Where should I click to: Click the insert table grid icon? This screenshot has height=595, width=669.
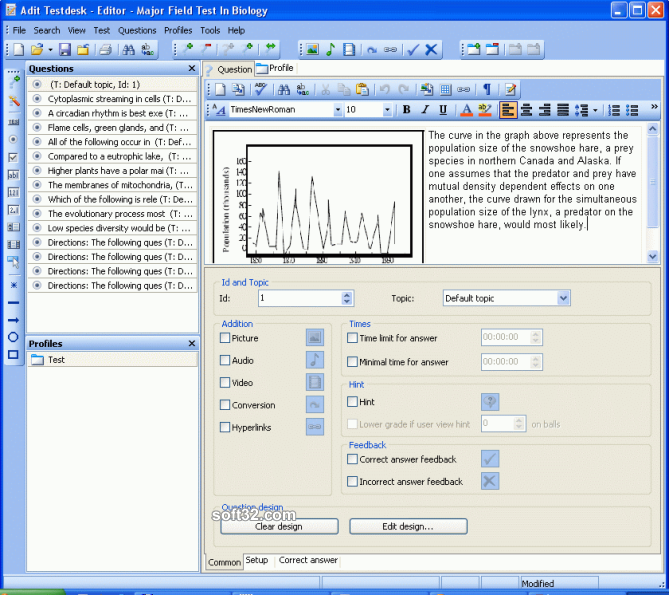445,89
